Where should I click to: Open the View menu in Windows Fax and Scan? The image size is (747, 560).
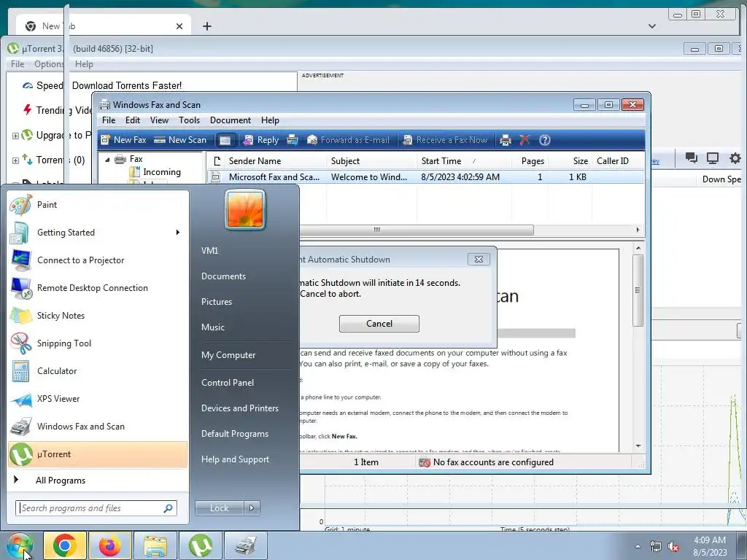[x=159, y=120]
